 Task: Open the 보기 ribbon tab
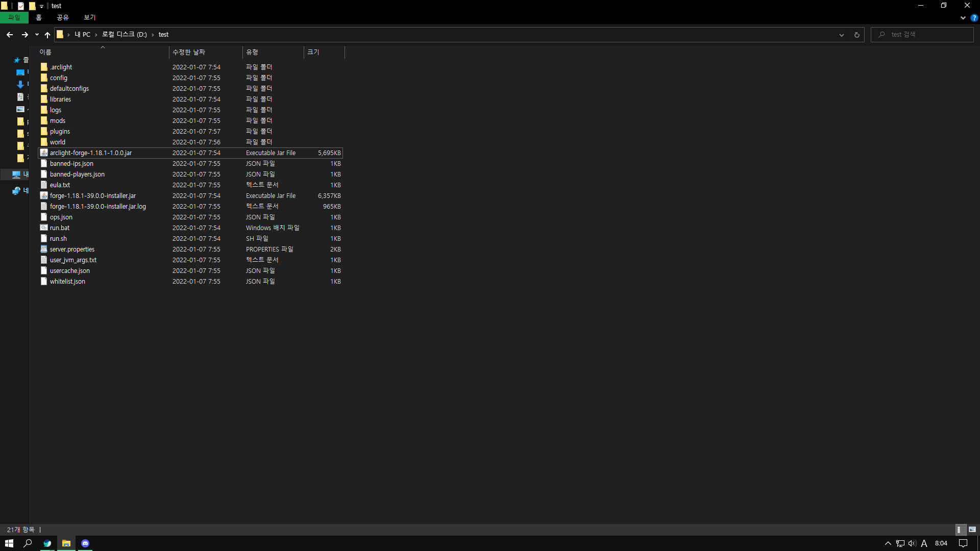[x=89, y=17]
